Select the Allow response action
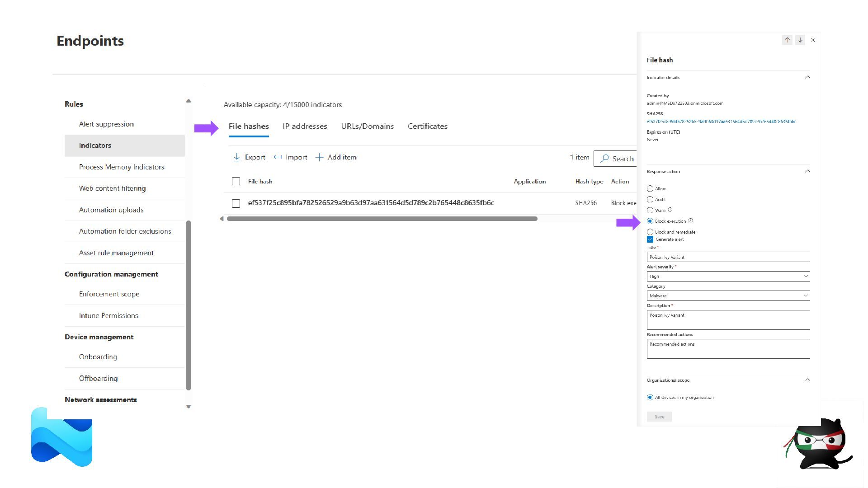The width and height of the screenshot is (868, 488). click(x=650, y=189)
